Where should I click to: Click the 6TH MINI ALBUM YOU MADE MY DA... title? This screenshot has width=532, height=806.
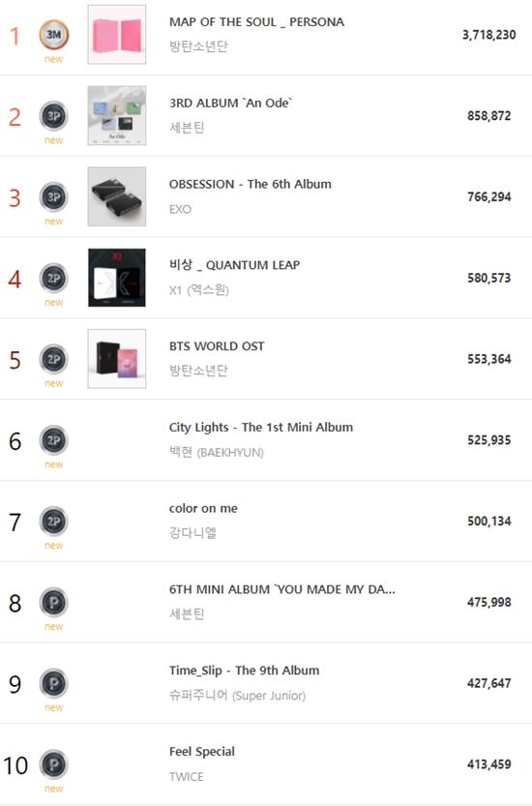[x=282, y=589]
